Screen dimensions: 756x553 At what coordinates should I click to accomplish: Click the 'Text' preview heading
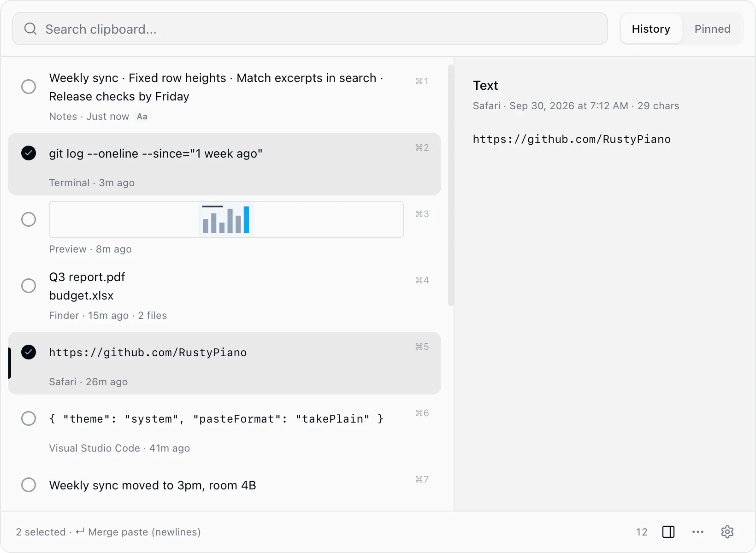[485, 85]
